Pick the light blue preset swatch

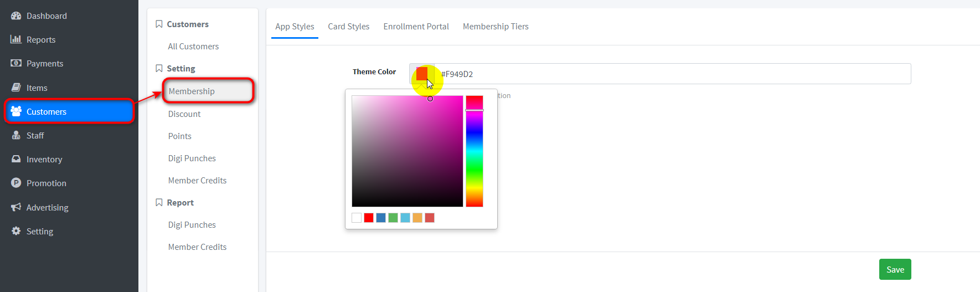click(x=405, y=218)
